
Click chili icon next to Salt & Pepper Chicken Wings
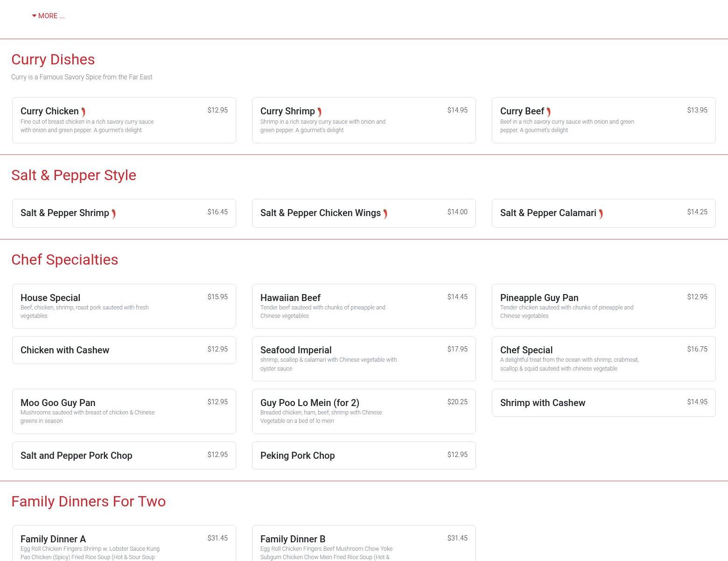coord(385,214)
